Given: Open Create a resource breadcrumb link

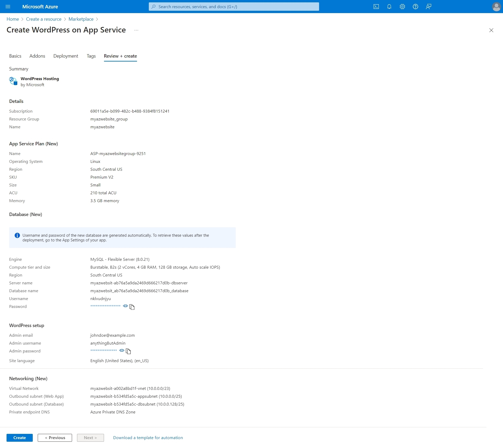Looking at the screenshot, I should click(x=44, y=19).
